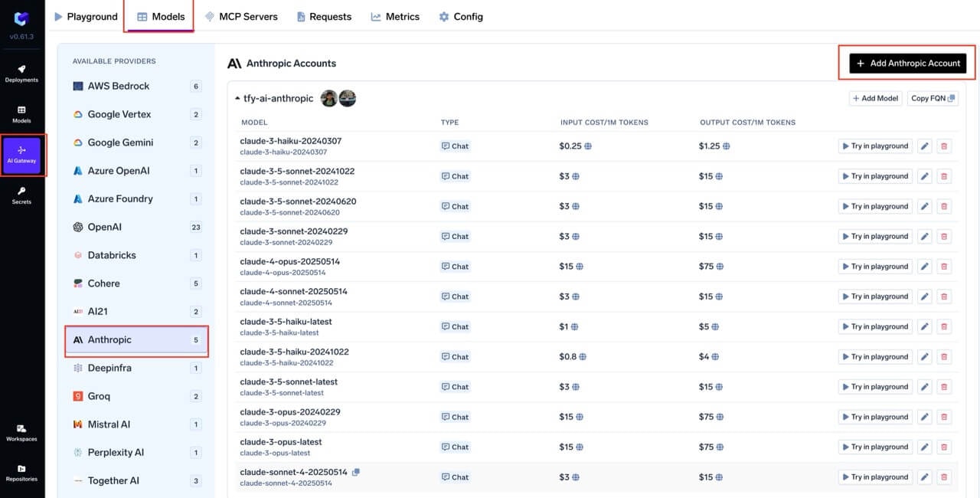This screenshot has height=498, width=980.
Task: Select the Google Gemini provider
Action: pos(137,143)
